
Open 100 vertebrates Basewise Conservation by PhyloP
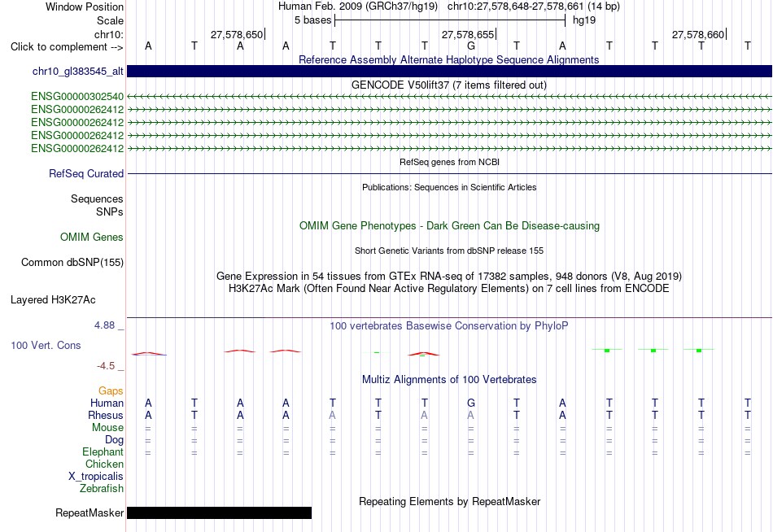pos(449,326)
